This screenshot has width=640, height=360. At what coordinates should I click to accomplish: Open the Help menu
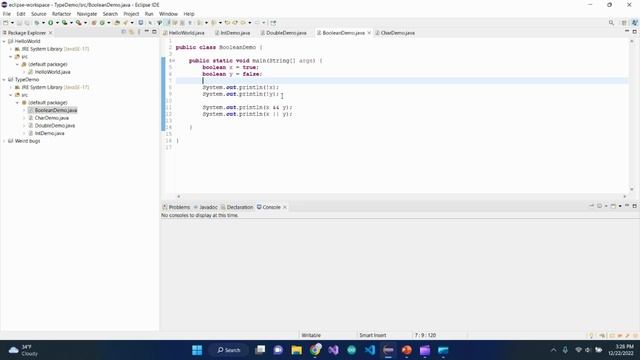tap(189, 14)
